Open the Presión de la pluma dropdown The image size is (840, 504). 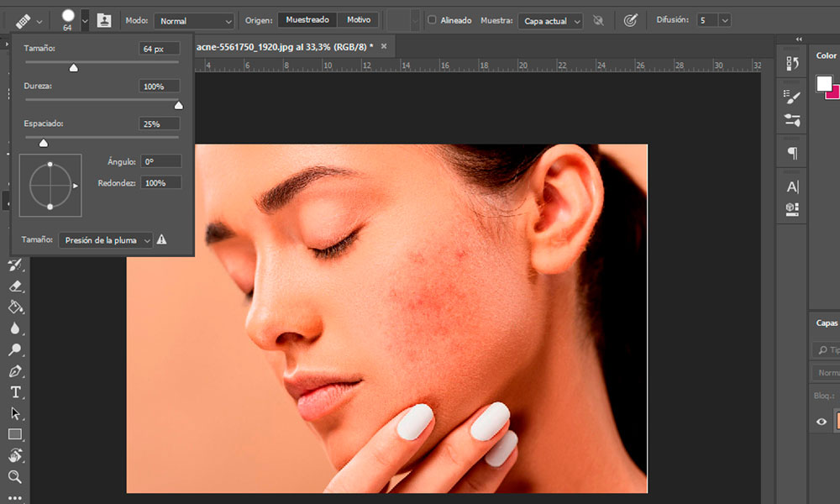click(x=105, y=239)
